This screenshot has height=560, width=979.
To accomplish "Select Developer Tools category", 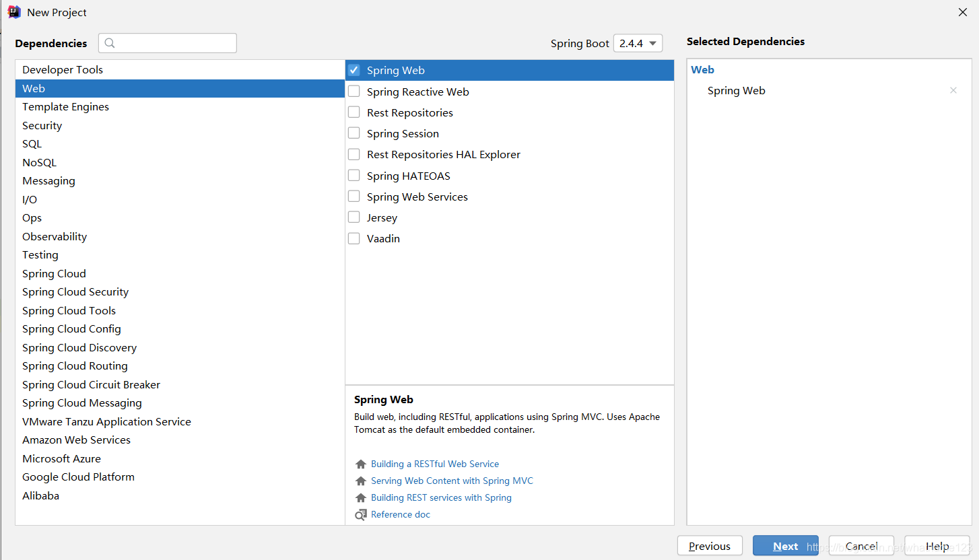I will tap(180, 70).
